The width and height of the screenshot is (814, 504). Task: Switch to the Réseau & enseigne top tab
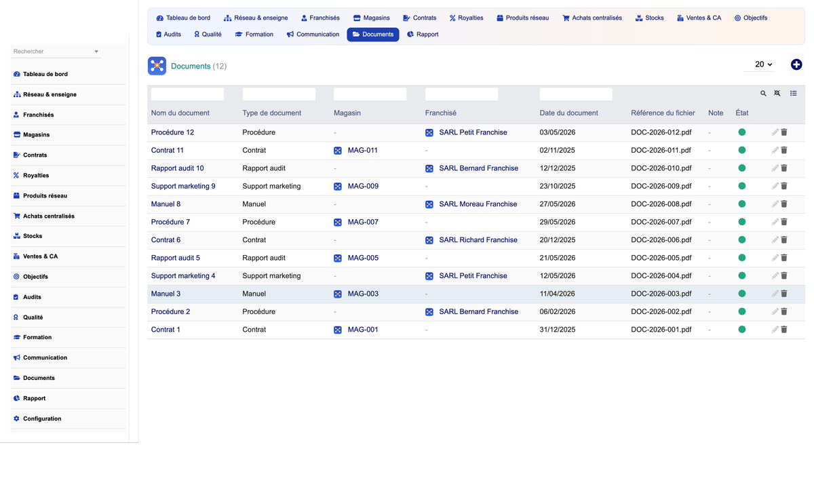tap(256, 18)
